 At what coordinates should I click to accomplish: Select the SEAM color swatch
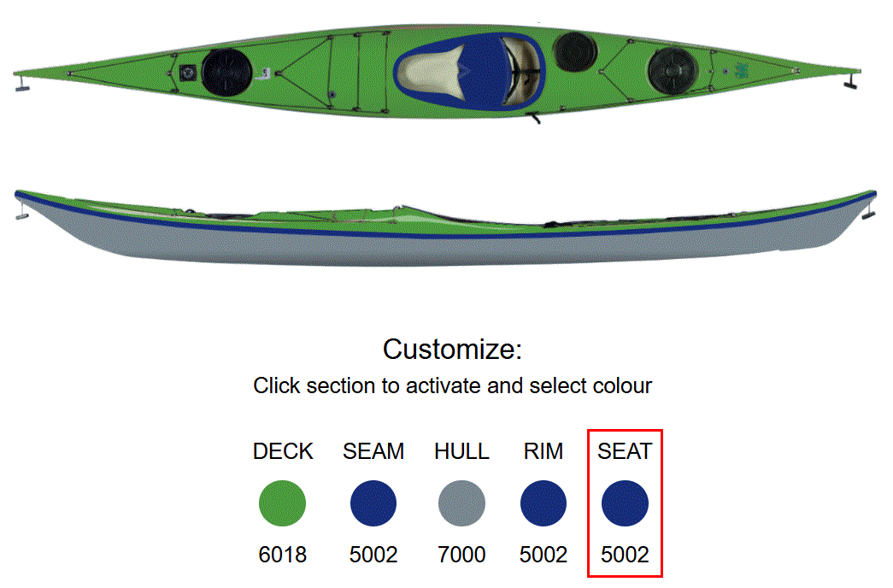(x=373, y=503)
